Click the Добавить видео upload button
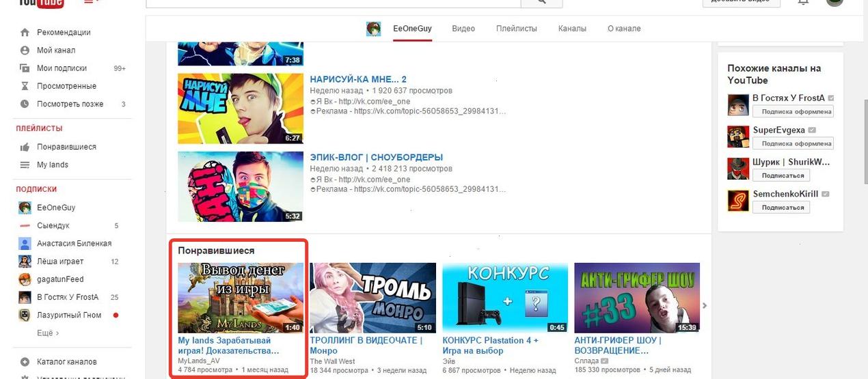The image size is (868, 379). coord(742,2)
